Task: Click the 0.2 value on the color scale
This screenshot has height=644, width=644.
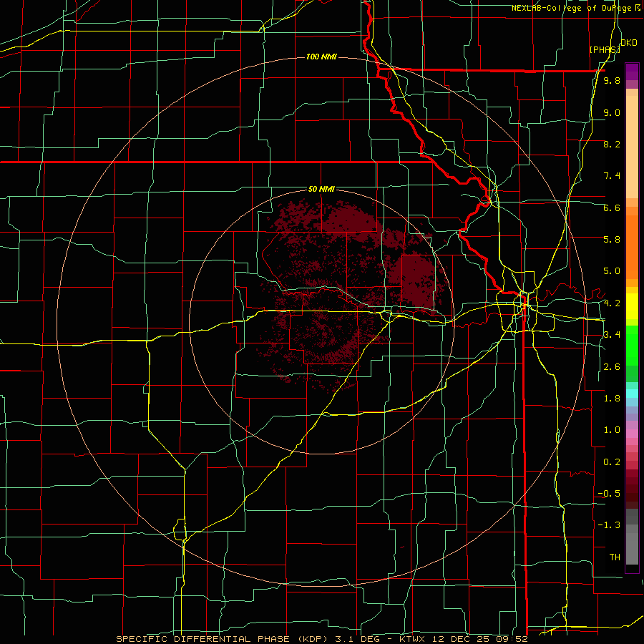Action: [x=612, y=462]
